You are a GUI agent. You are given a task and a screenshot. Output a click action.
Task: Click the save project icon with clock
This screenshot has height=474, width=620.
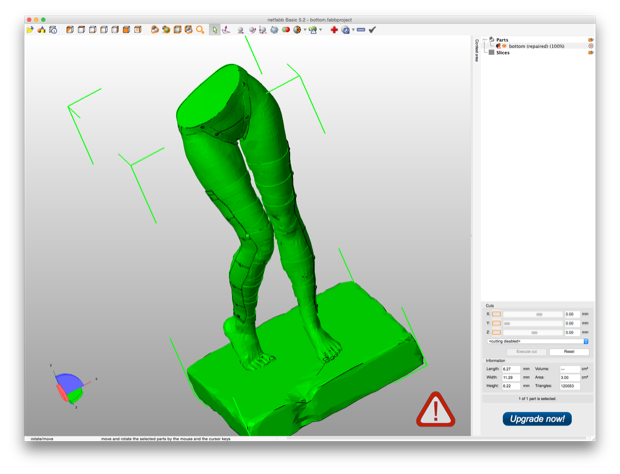pos(53,30)
